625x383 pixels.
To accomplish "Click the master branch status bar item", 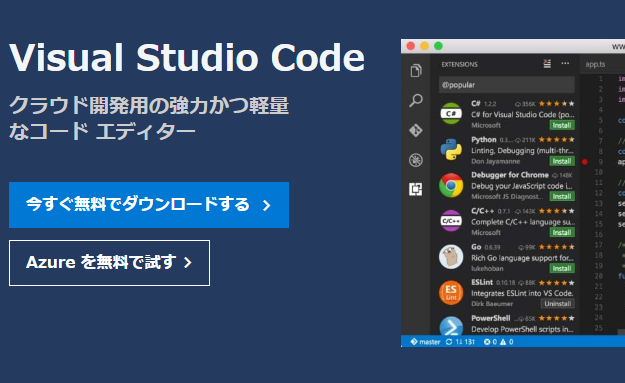I will (x=425, y=342).
